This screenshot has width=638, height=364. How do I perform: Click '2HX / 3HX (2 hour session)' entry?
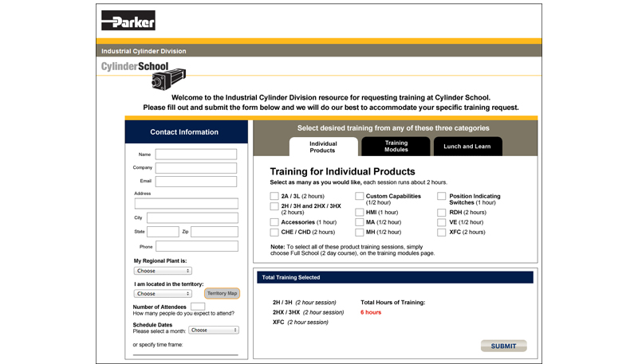(308, 312)
